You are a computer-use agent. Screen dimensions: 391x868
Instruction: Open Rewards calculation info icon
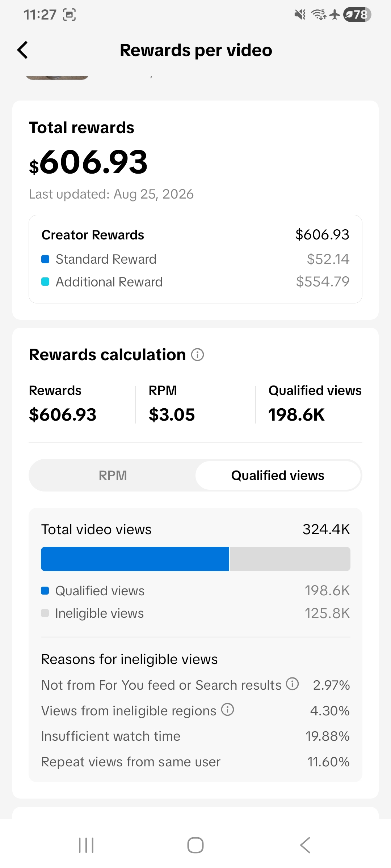point(197,355)
